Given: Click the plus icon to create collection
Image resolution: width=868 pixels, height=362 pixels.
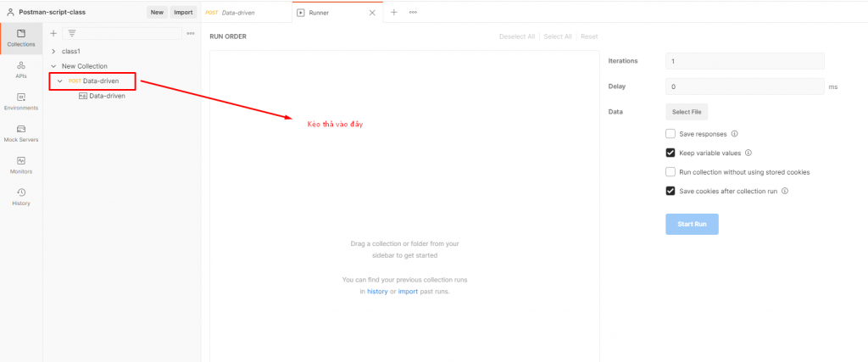Looking at the screenshot, I should (53, 34).
